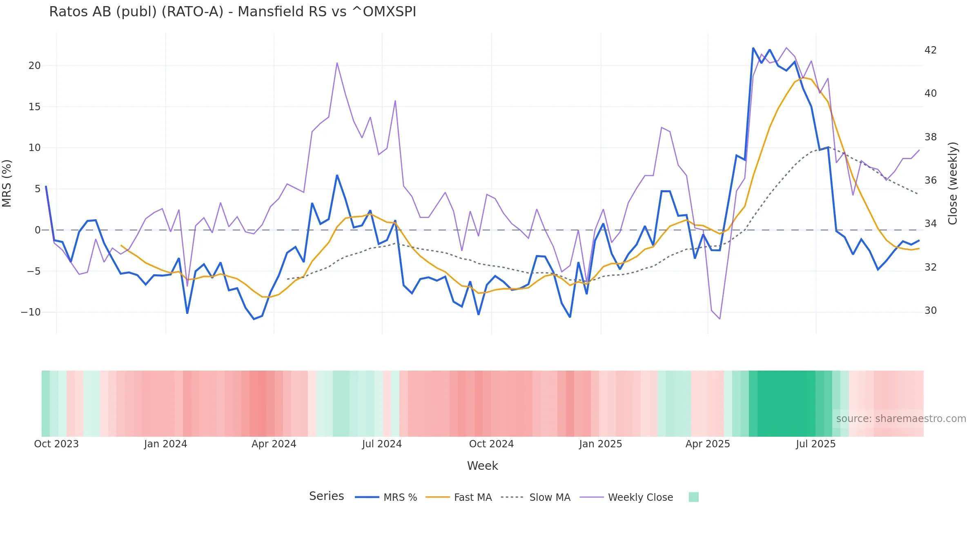The image size is (980, 551).
Task: Click the 36 tick on Close axis
Action: pyautogui.click(x=931, y=180)
